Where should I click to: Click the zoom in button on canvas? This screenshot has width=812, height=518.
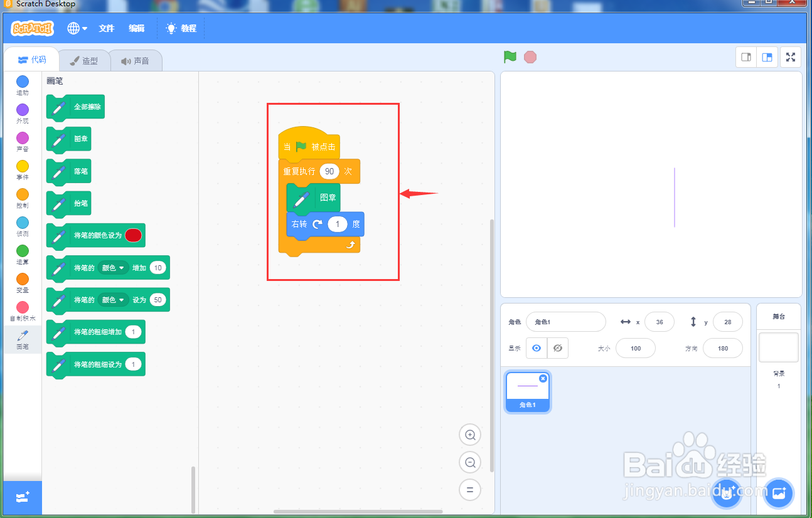point(470,435)
